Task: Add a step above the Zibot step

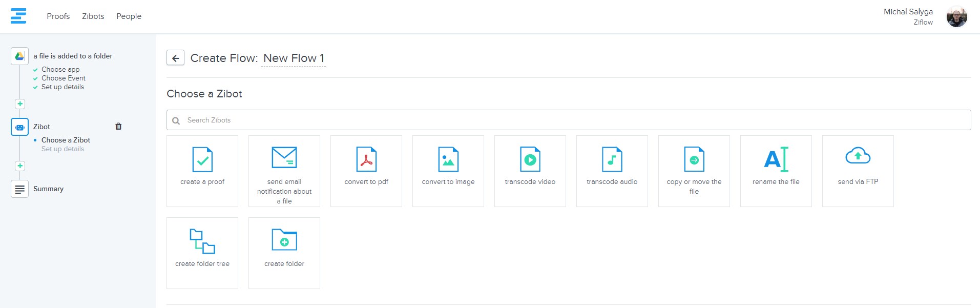Action: 20,104
